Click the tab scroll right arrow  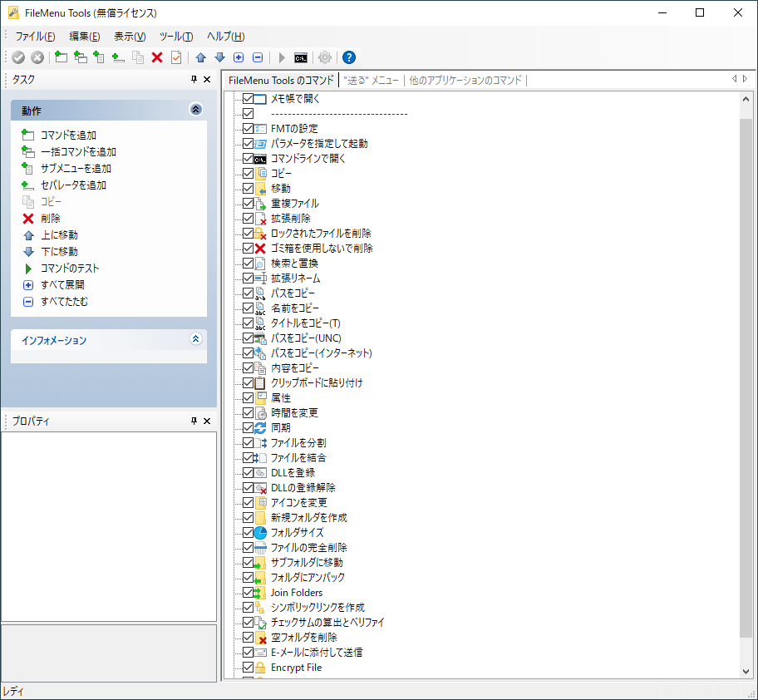point(745,79)
